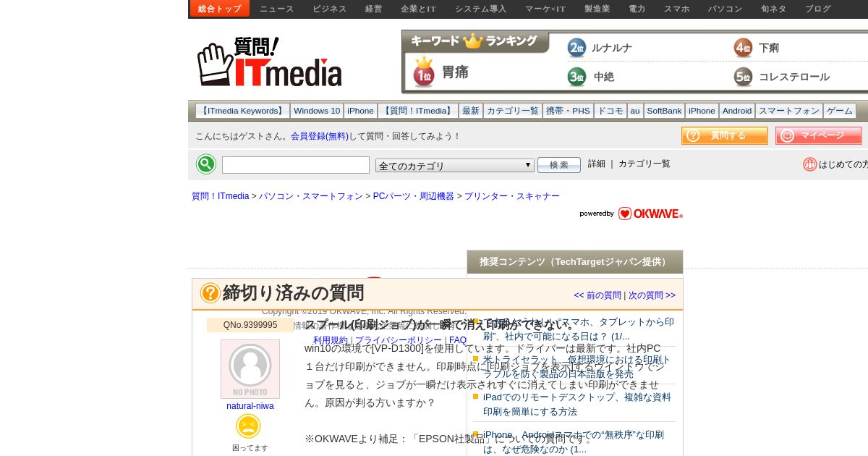The height and width of the screenshot is (456, 868).
Task: Click the 検索 button
Action: [559, 165]
